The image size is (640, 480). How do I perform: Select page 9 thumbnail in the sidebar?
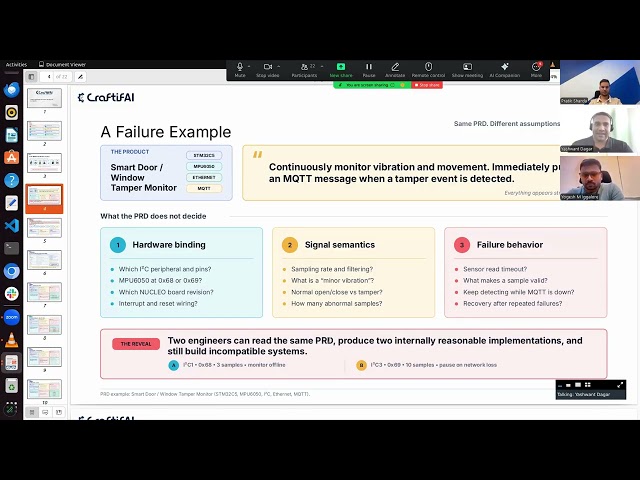pos(44,357)
